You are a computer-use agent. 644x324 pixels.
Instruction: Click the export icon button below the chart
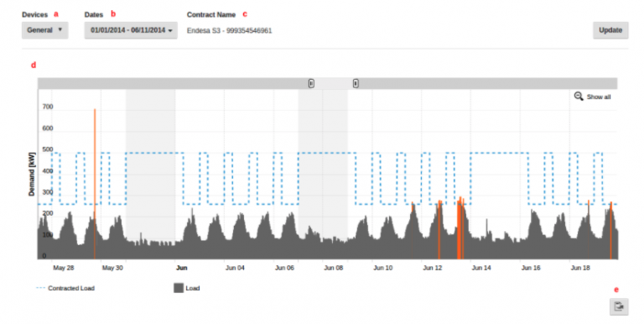619,306
